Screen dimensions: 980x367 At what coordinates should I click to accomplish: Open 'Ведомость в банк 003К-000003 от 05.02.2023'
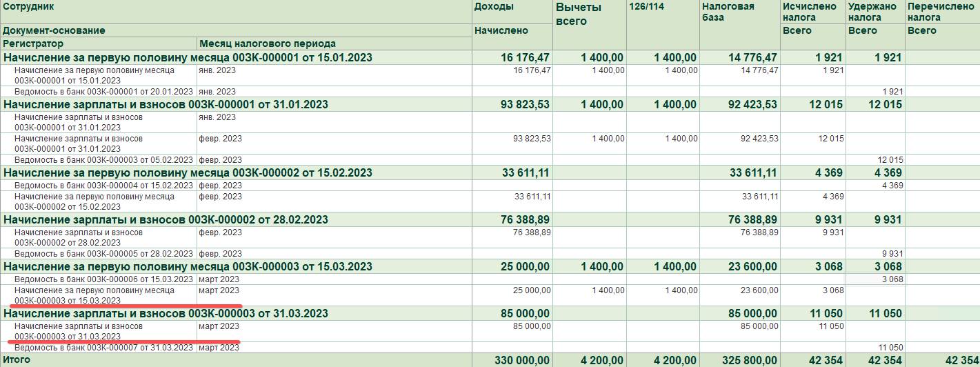pyautogui.click(x=103, y=159)
